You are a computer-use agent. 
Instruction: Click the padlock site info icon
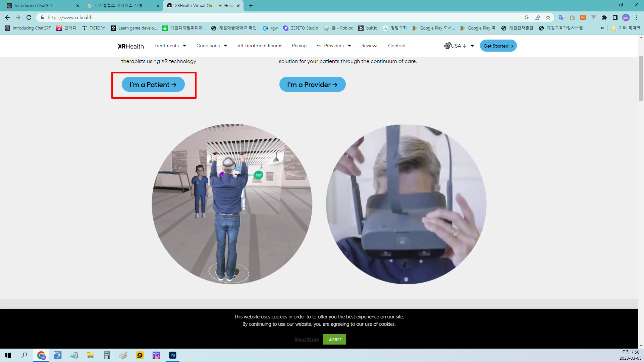pos(42,17)
